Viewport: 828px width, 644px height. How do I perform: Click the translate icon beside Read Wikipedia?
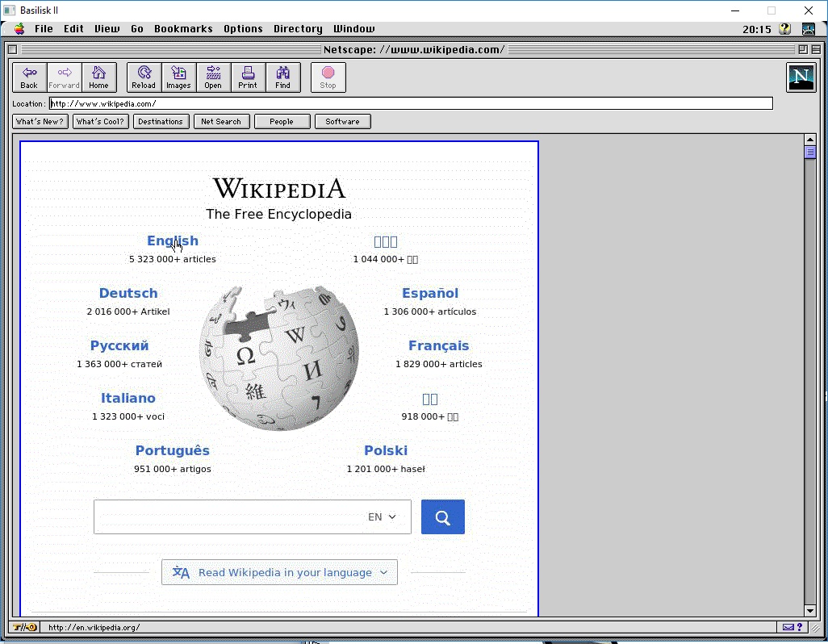coord(181,572)
